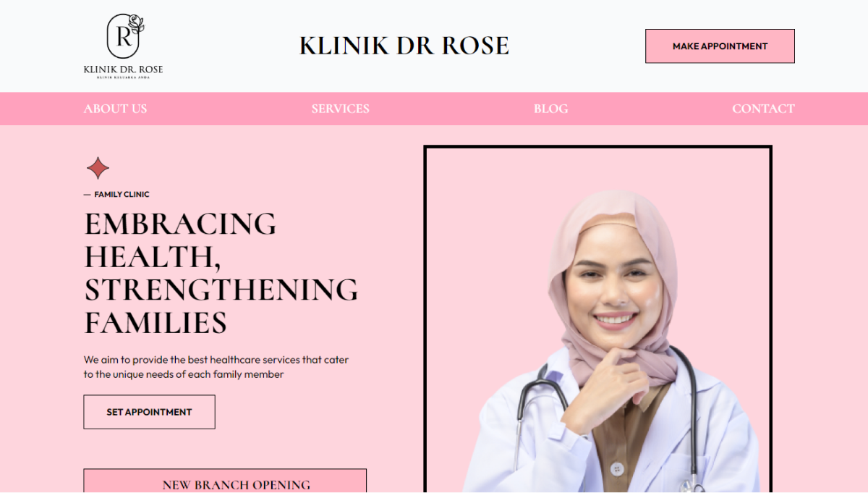
Task: Navigate to the Contact page
Action: pos(763,109)
